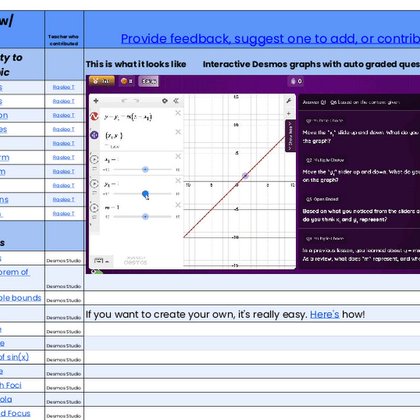Image resolution: width=420 pixels, height=420 pixels.
Task: Click the counter icon in top bar center
Action: (296, 81)
